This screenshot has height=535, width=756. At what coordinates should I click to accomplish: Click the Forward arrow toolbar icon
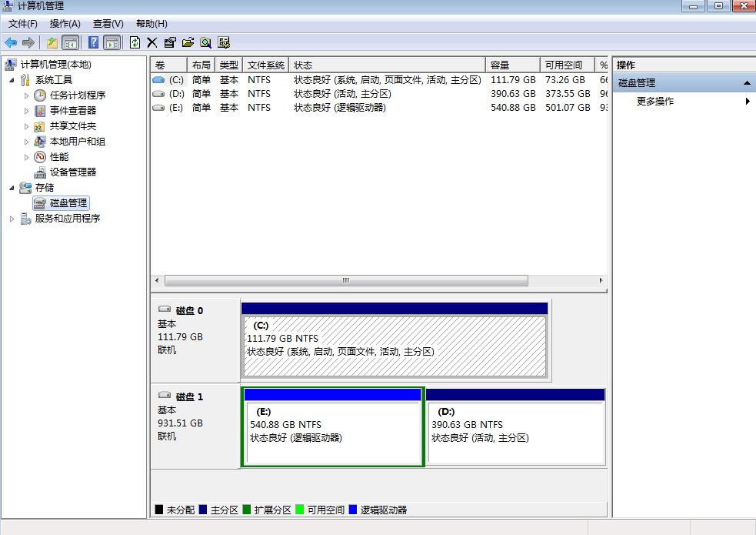click(28, 43)
